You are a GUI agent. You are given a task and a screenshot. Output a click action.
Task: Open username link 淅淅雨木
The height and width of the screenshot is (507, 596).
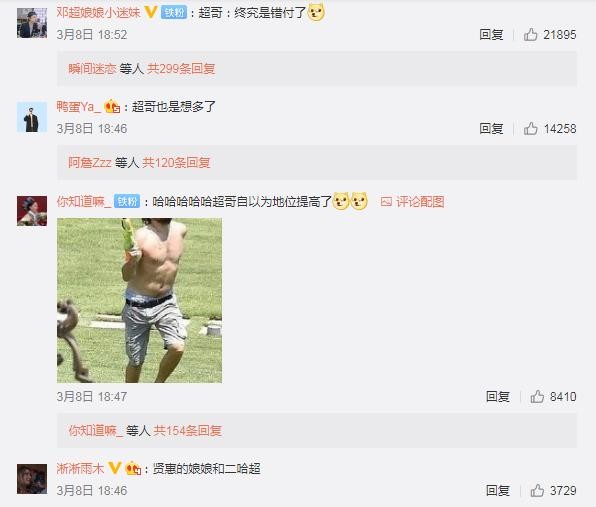[80, 468]
